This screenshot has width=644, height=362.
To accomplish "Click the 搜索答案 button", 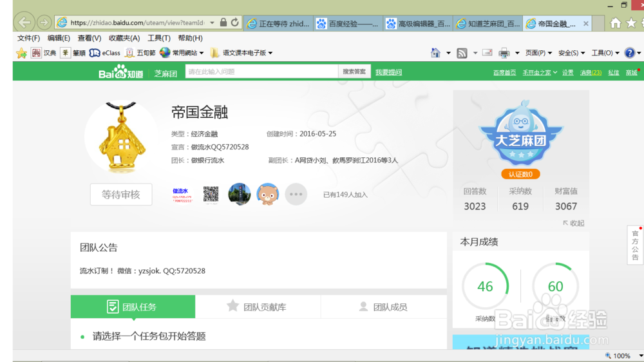I will 354,71.
